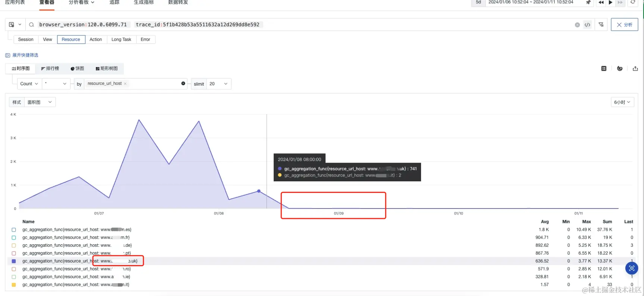Toggle the code view icon in search bar
Viewport: 644px width, 296px height.
[x=587, y=25]
